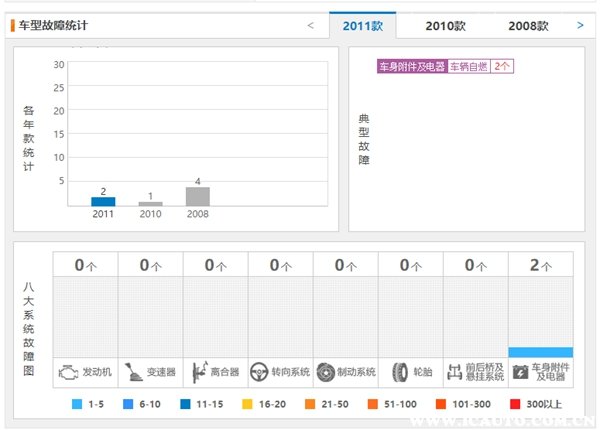600x430 pixels.
Task: Click the 车辆自燃 typical fault link
Action: tap(468, 67)
